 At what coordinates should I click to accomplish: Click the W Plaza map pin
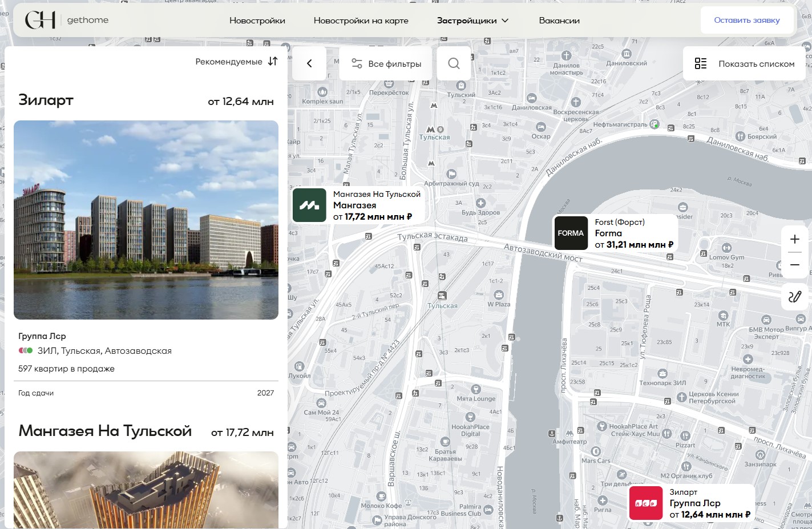(499, 295)
